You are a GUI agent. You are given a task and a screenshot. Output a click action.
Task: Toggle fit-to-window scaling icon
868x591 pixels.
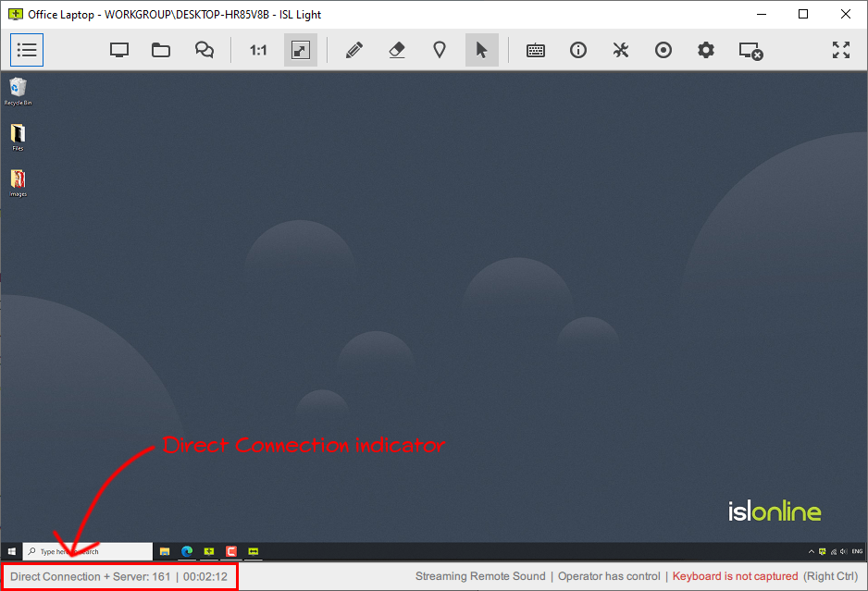[x=301, y=50]
